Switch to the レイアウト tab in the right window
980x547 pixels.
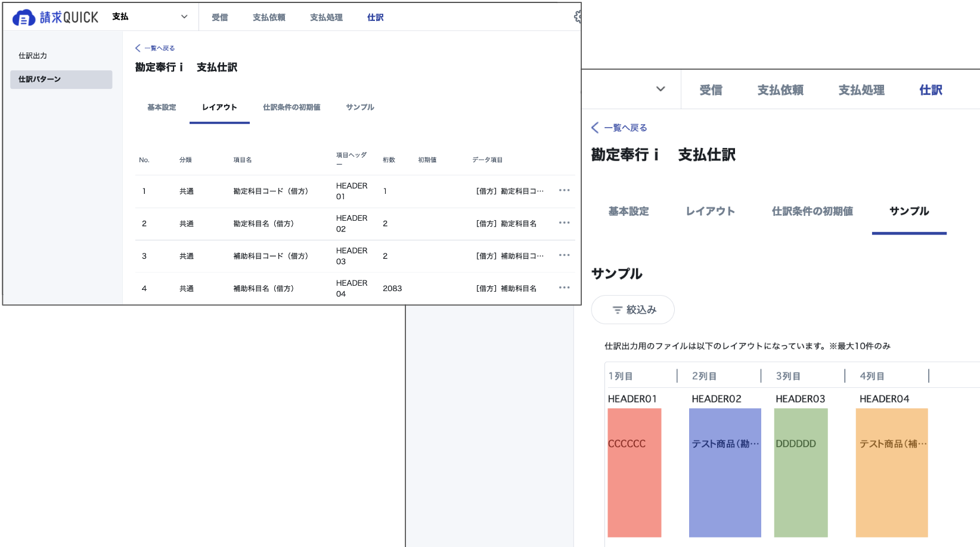click(x=710, y=211)
